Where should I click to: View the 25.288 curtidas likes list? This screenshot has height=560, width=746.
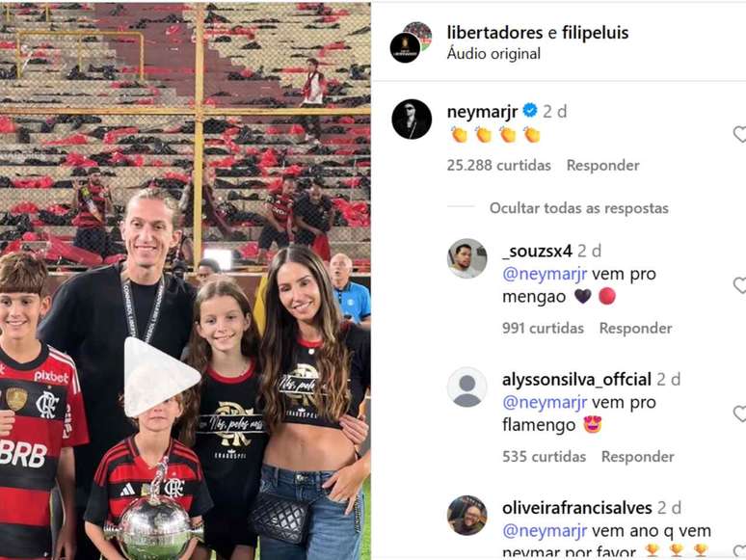[498, 165]
